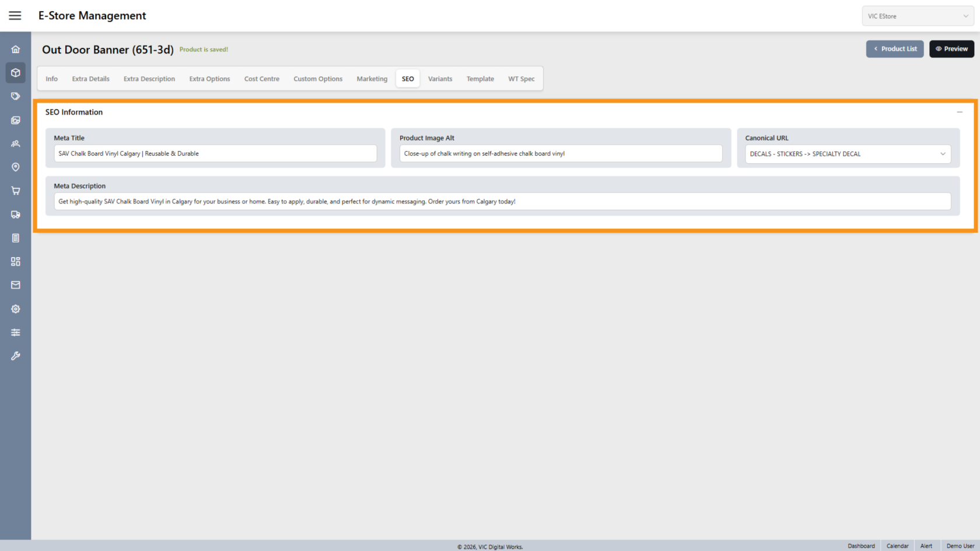This screenshot has height=551, width=980.
Task: Click the image gallery sidebar icon
Action: pyautogui.click(x=16, y=120)
